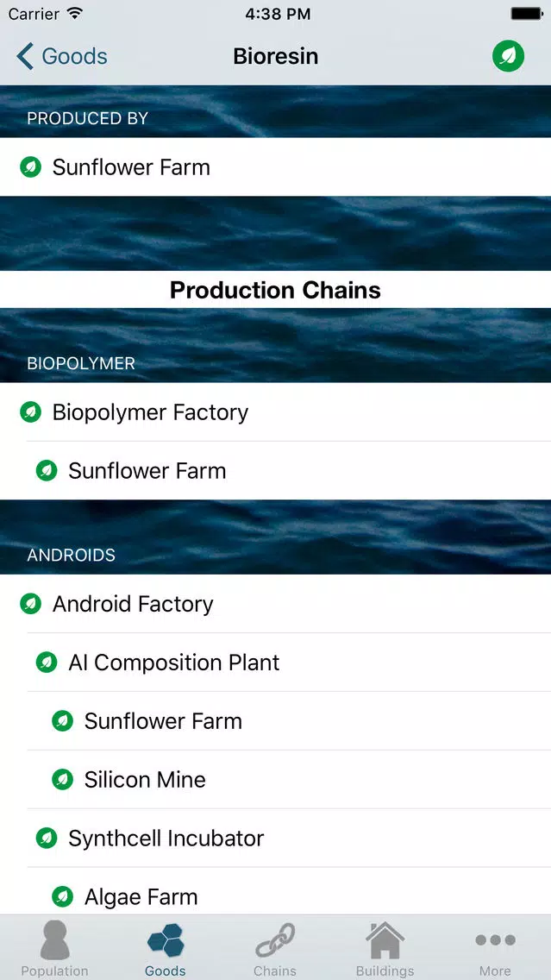Open Android Factory entry
The height and width of the screenshot is (980, 551).
coord(276,604)
